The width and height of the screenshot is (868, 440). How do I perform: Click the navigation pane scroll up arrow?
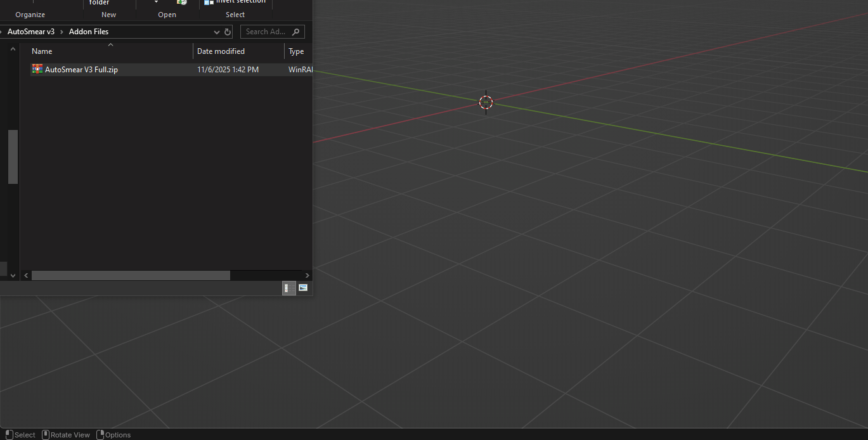click(x=13, y=48)
